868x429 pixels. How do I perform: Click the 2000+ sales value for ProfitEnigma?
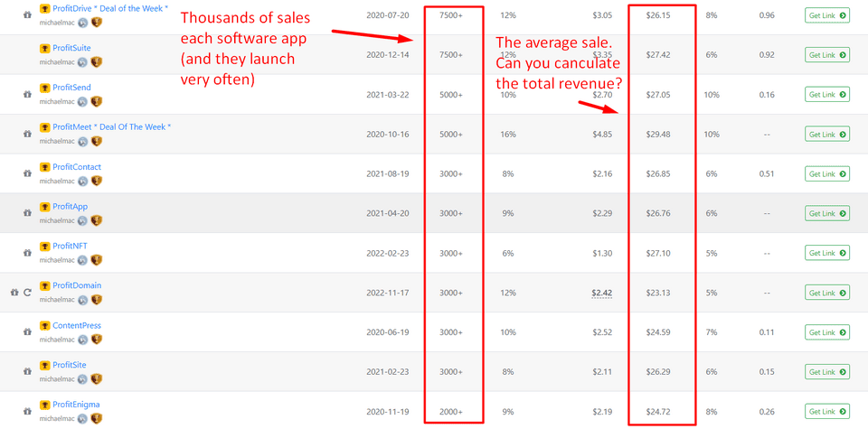451,412
